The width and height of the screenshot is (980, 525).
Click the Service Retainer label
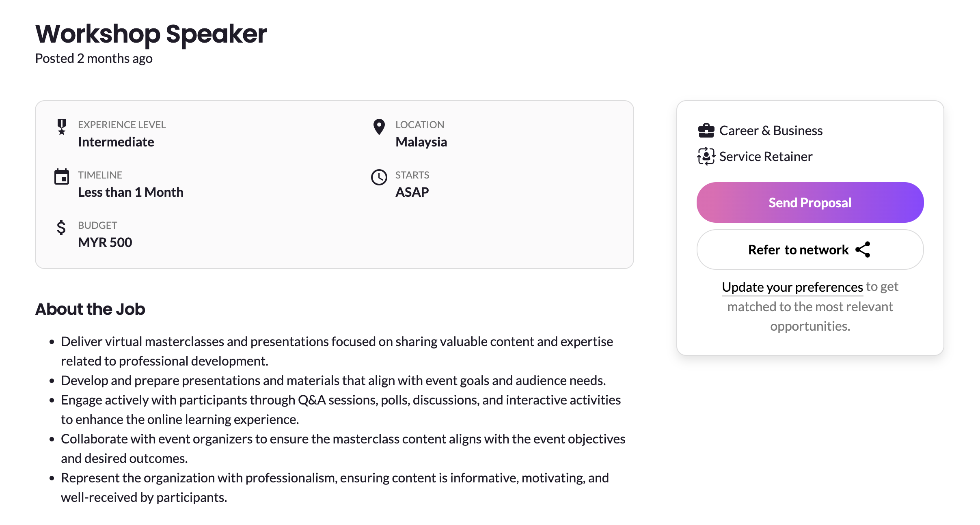tap(765, 157)
